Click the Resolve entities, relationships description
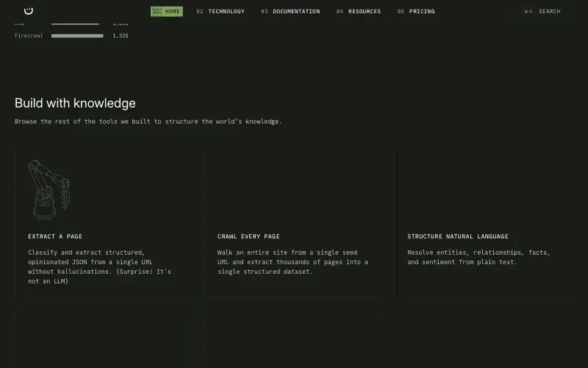Viewport: 588px width, 368px height. click(x=478, y=257)
